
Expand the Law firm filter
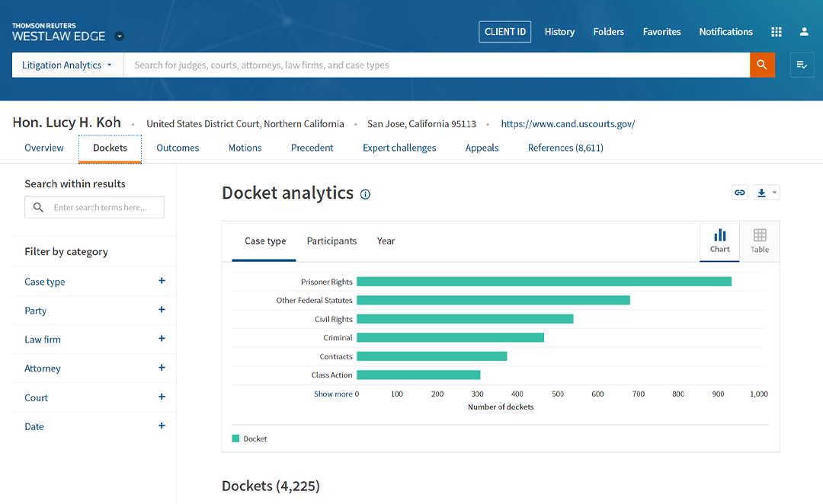click(x=162, y=339)
